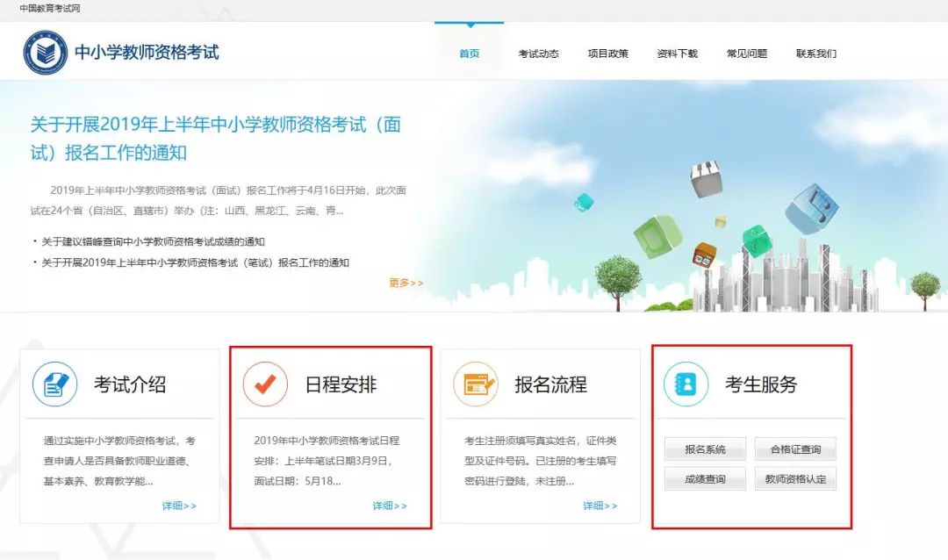Open the 常见问题 navigation item
Viewport: 948px width, 560px height.
747,54
